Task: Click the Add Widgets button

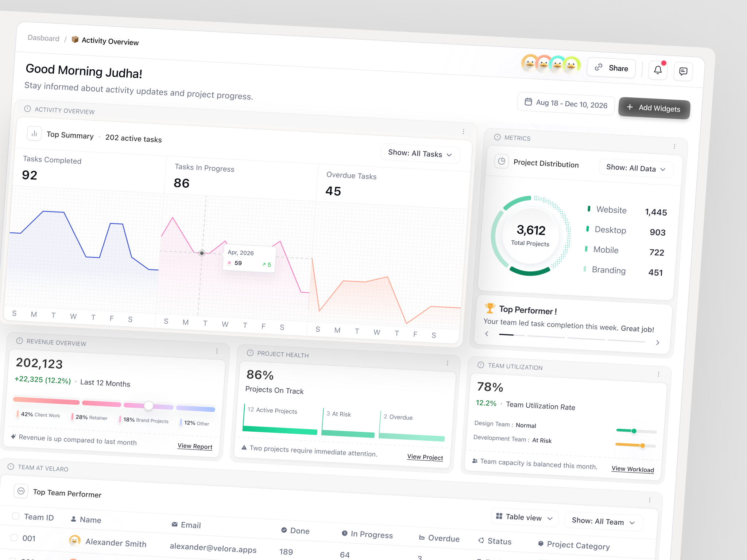Action: tap(654, 108)
